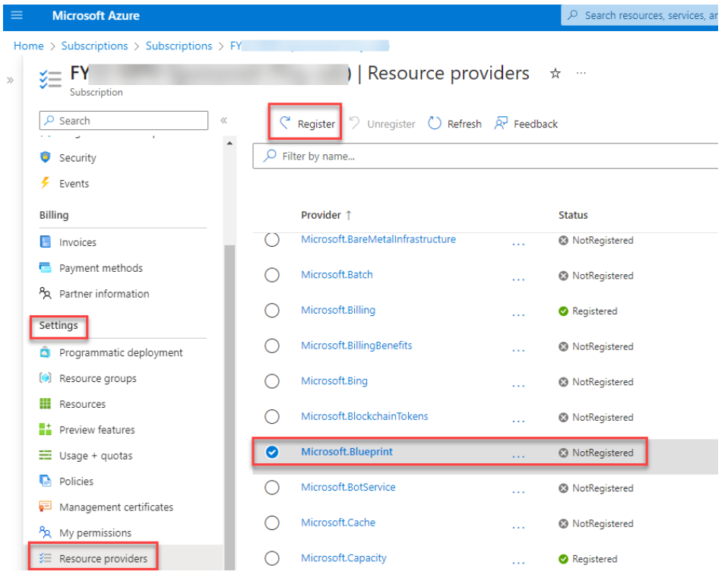Screen dimensions: 728x581
Task: Click the Resources grid icon
Action: point(45,404)
